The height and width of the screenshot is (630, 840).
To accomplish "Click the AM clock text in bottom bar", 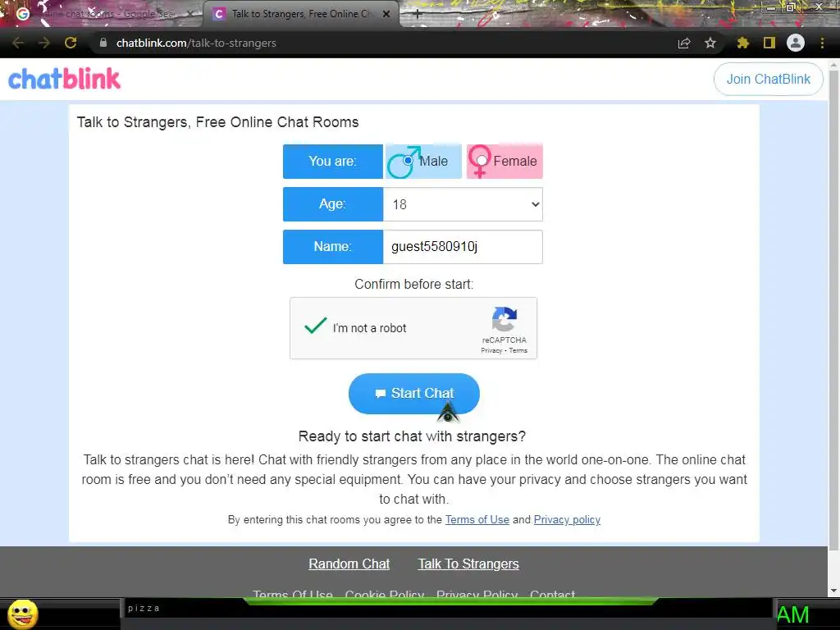I will point(793,614).
